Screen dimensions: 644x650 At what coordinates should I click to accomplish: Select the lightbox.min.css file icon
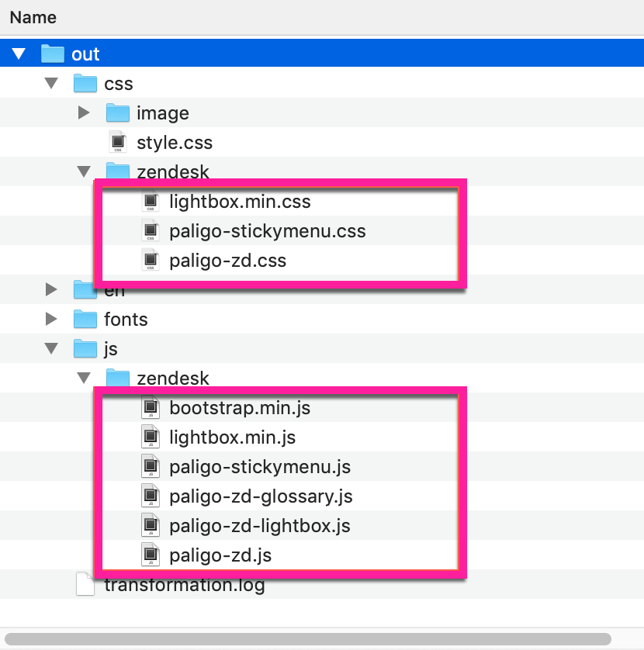151,201
